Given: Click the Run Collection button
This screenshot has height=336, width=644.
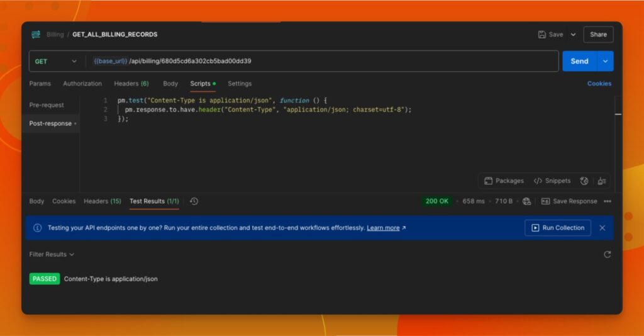Looking at the screenshot, I should click(x=558, y=228).
